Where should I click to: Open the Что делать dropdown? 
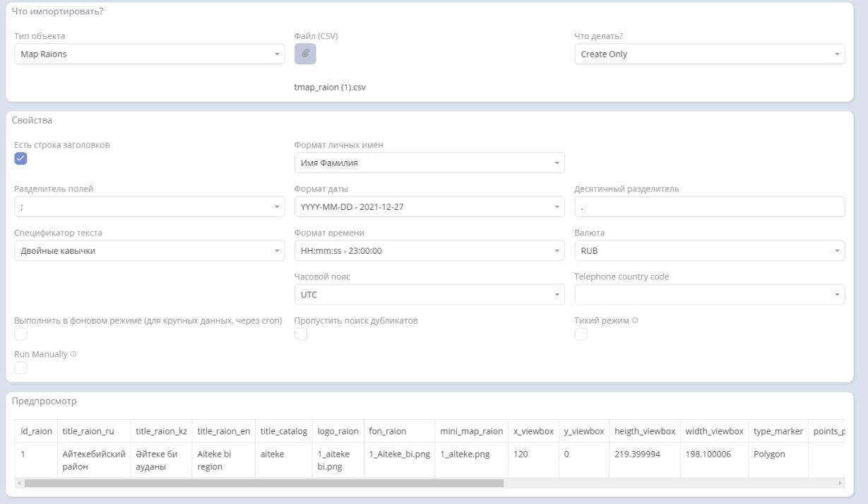(x=710, y=54)
